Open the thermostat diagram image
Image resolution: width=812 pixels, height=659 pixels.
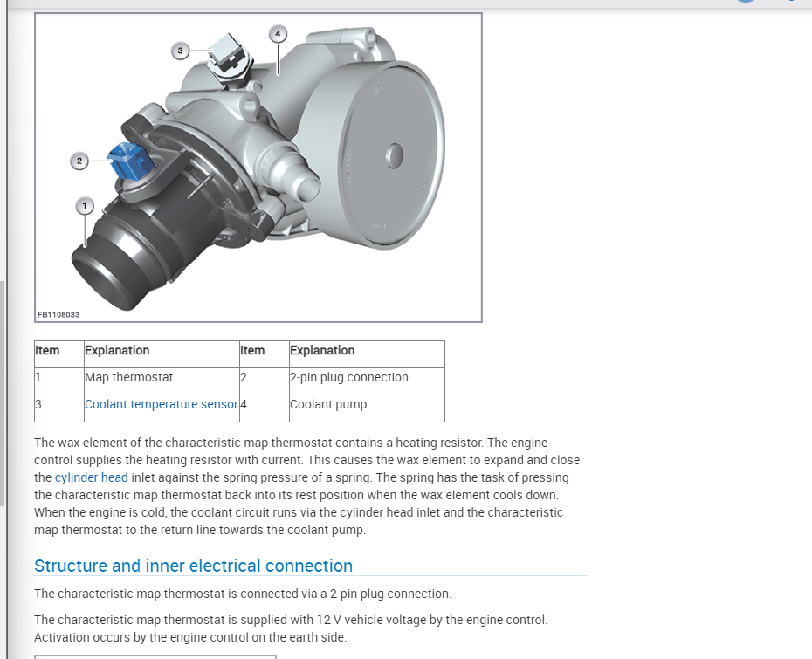(258, 166)
